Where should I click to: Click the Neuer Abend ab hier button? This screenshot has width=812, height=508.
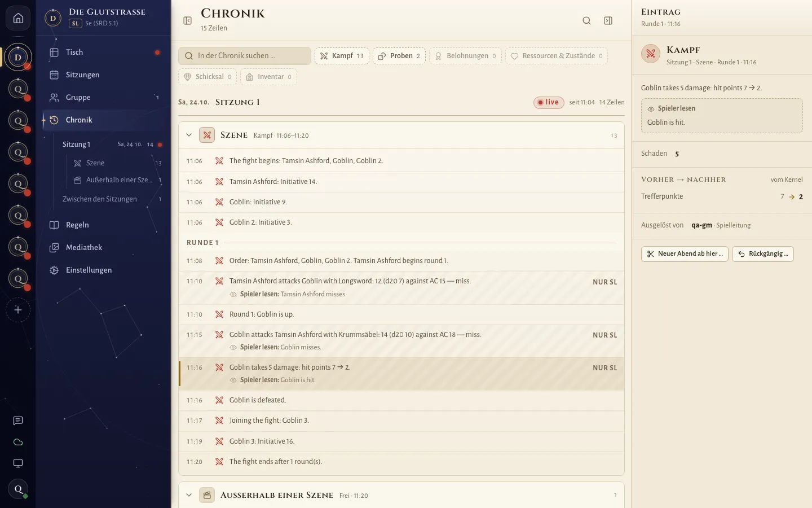(685, 254)
